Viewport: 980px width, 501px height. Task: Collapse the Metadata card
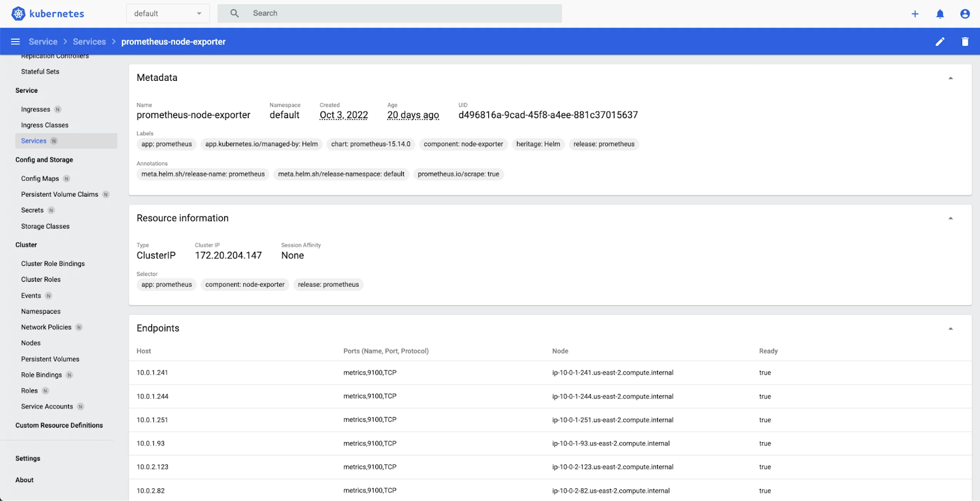(x=951, y=78)
